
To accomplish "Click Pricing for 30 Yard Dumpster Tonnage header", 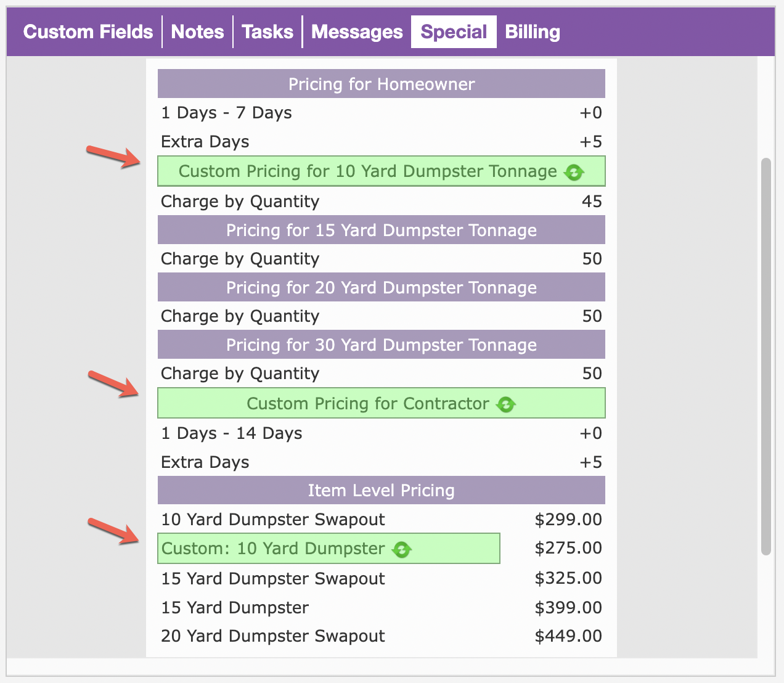I will (382, 345).
